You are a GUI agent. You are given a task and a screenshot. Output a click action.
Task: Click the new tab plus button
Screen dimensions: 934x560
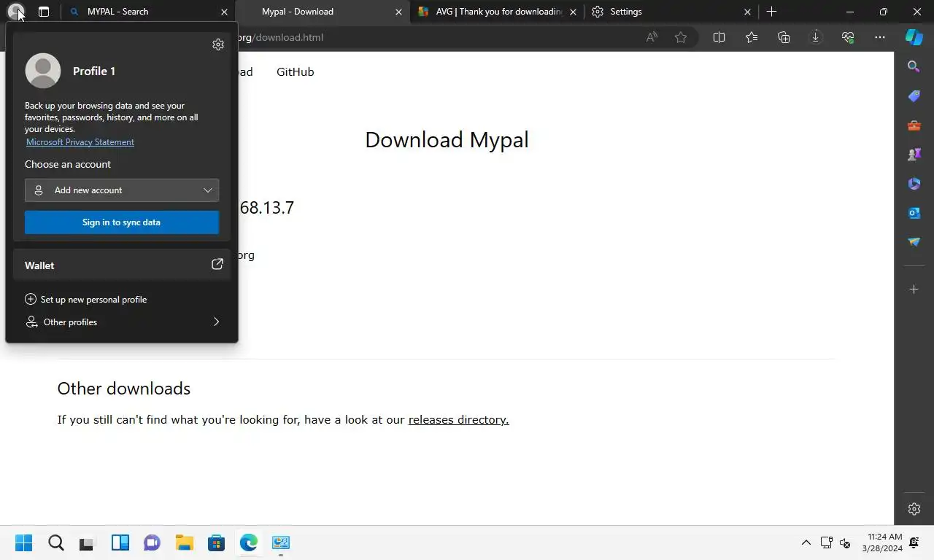click(771, 12)
